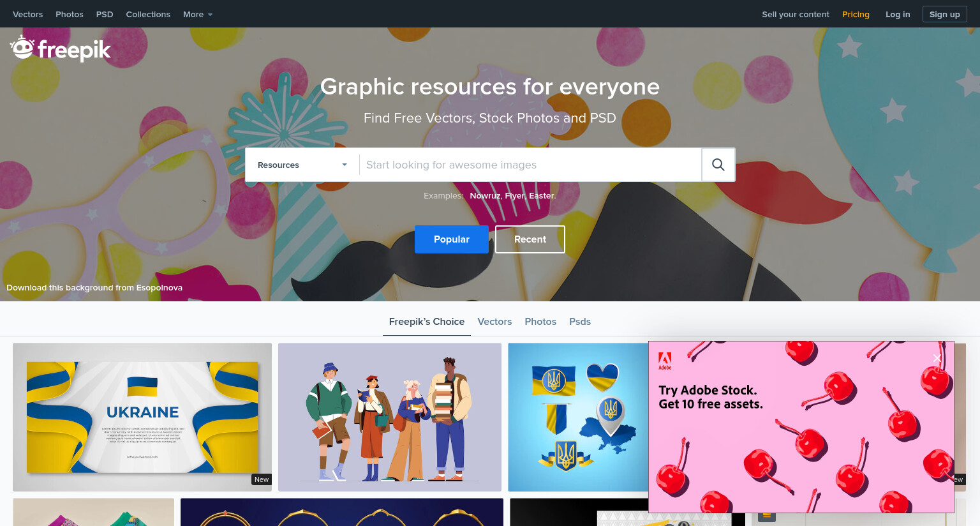Viewport: 980px width, 526px height.
Task: Open the Ukraine flag banner thumbnail
Action: coord(142,417)
